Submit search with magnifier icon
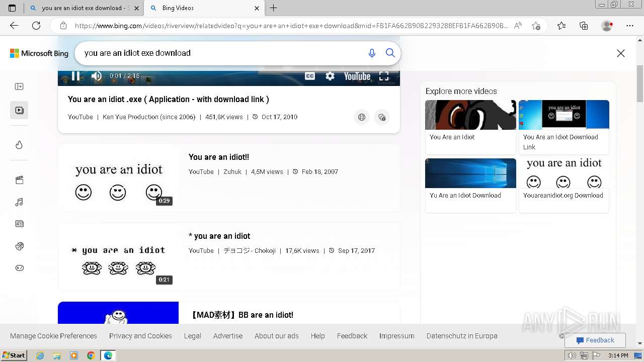Viewport: 644px width, 362px height. pyautogui.click(x=390, y=53)
